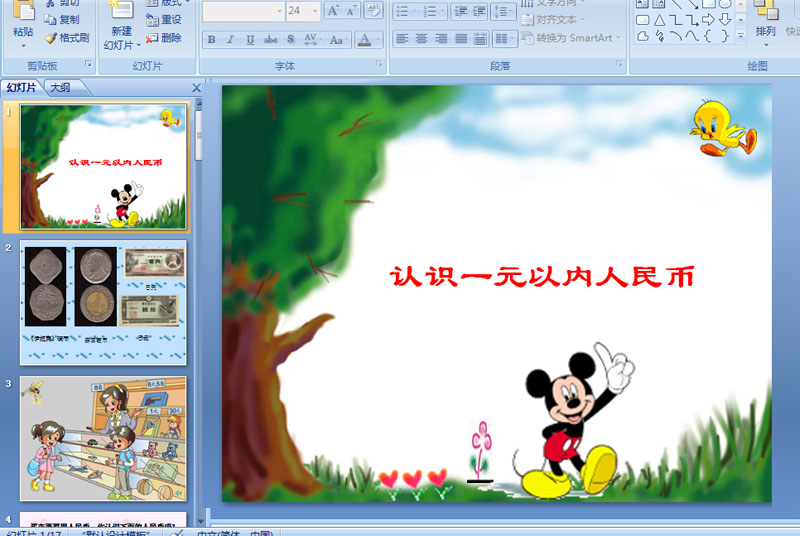This screenshot has height=536, width=800.
Task: Select the right arrow shape
Action: [x=708, y=20]
